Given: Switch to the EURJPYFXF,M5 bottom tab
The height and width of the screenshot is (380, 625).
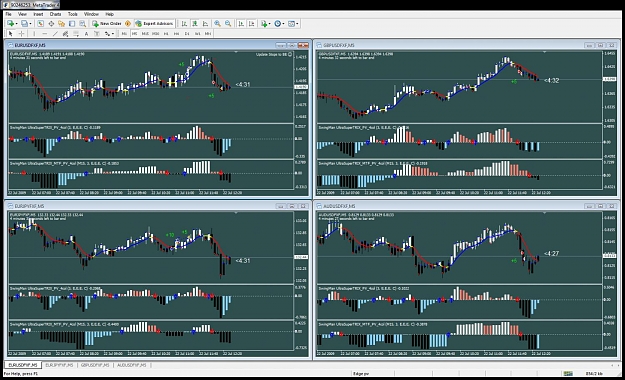Looking at the screenshot, I should (x=59, y=365).
